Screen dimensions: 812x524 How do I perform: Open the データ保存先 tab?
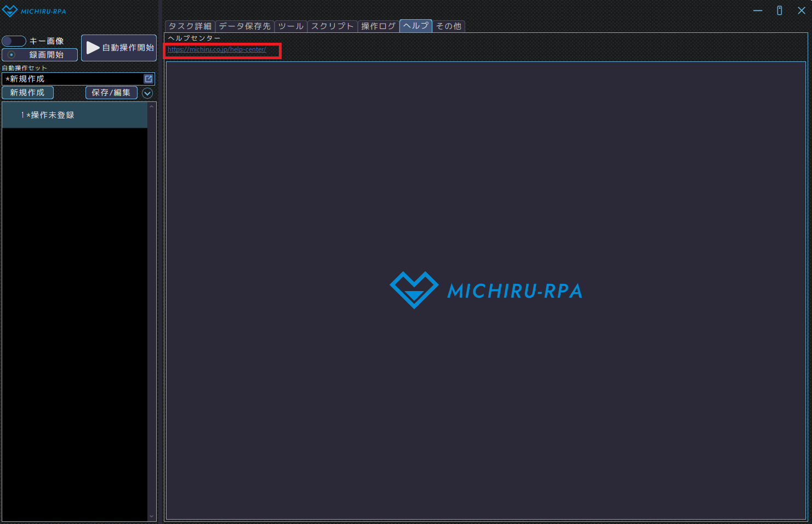click(x=244, y=26)
